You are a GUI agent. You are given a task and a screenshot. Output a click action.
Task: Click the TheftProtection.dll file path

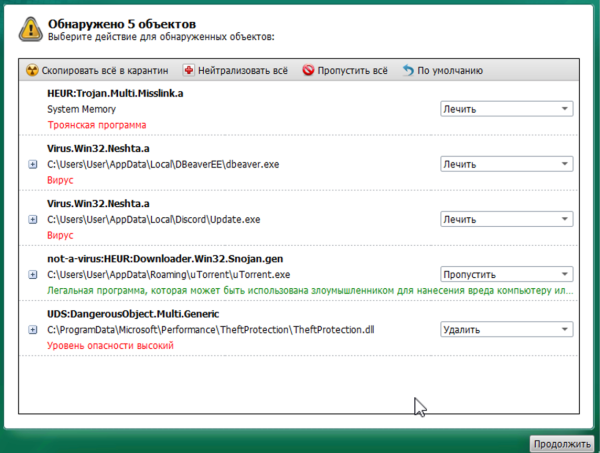(x=211, y=330)
